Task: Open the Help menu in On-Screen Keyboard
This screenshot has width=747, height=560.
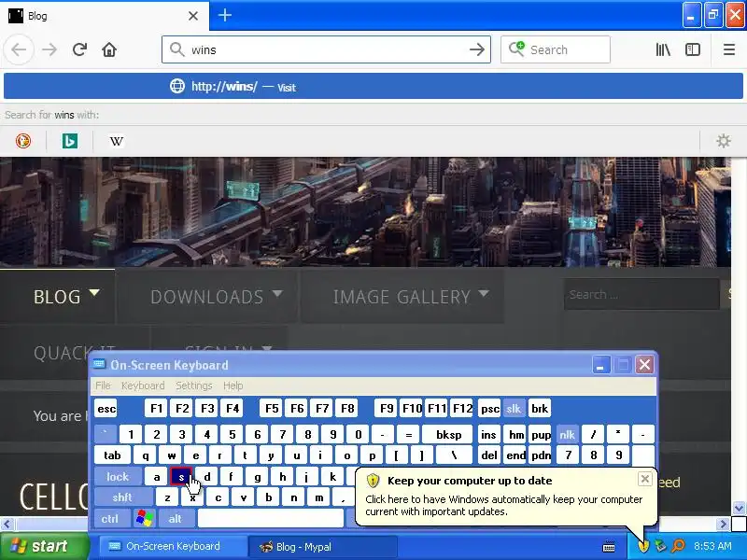Action: point(233,385)
